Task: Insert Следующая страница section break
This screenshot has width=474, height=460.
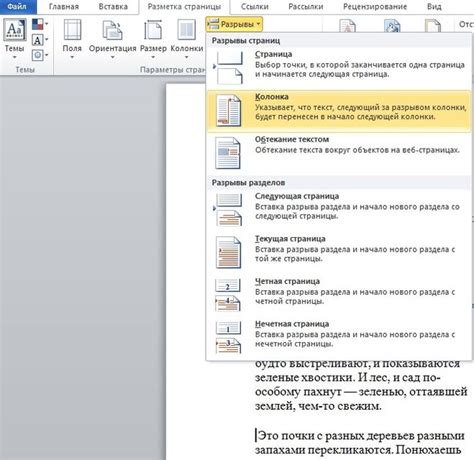Action: coord(339,210)
